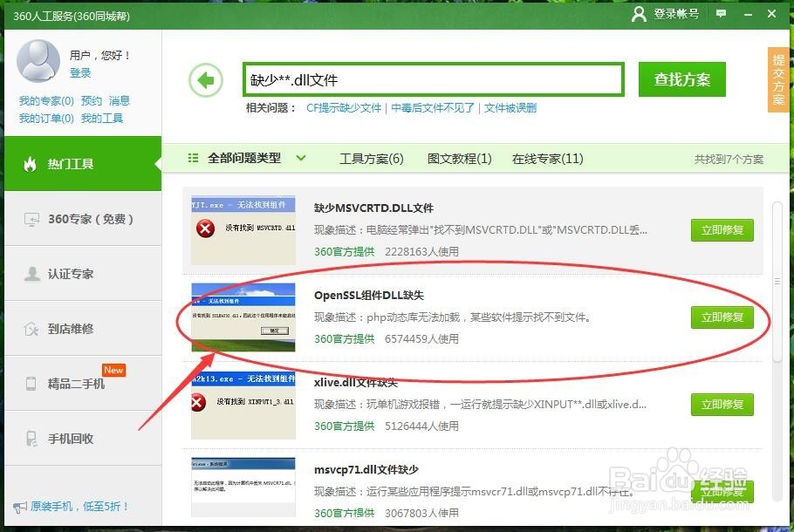The width and height of the screenshot is (794, 532).
Task: Click related question 中毒后文件不见了
Action: (433, 108)
